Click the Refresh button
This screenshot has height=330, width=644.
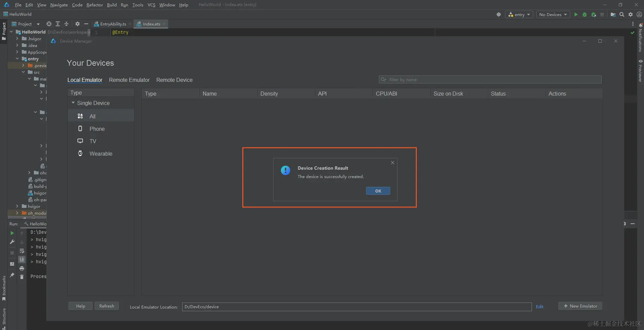point(107,306)
